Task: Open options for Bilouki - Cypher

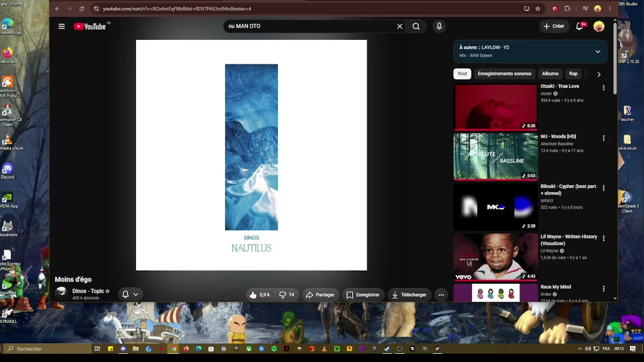Action: 604,188
